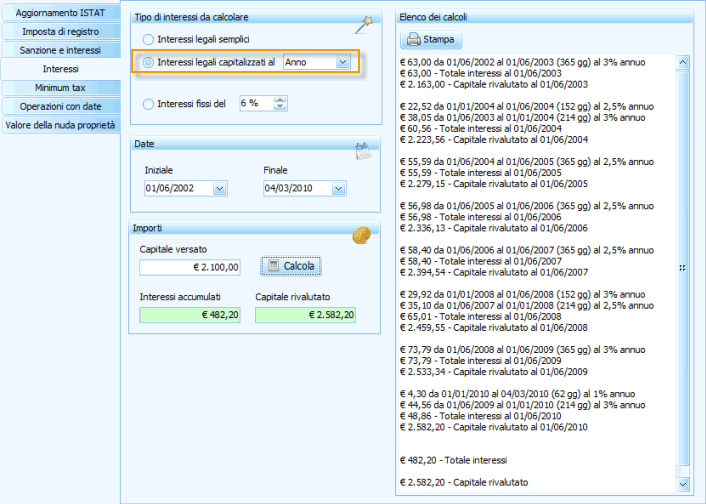This screenshot has width=706, height=504.
Task: Click the Interessi accumulati result field
Action: click(x=190, y=315)
